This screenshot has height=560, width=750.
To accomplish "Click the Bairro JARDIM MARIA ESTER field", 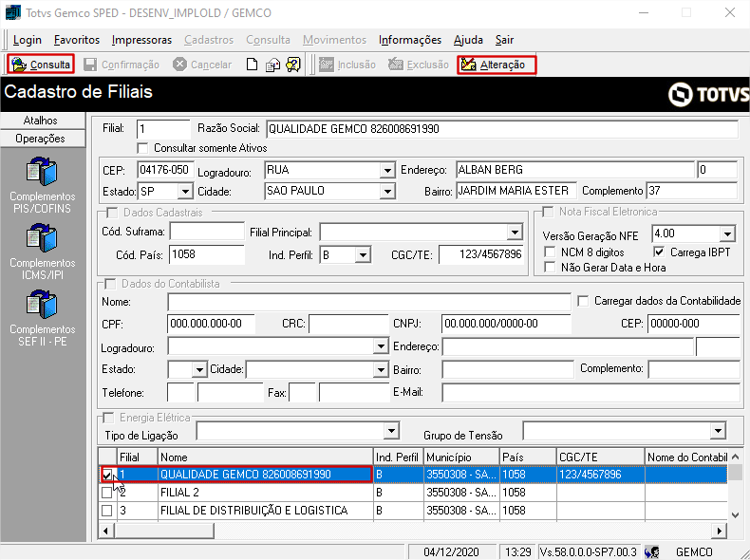I will click(516, 191).
